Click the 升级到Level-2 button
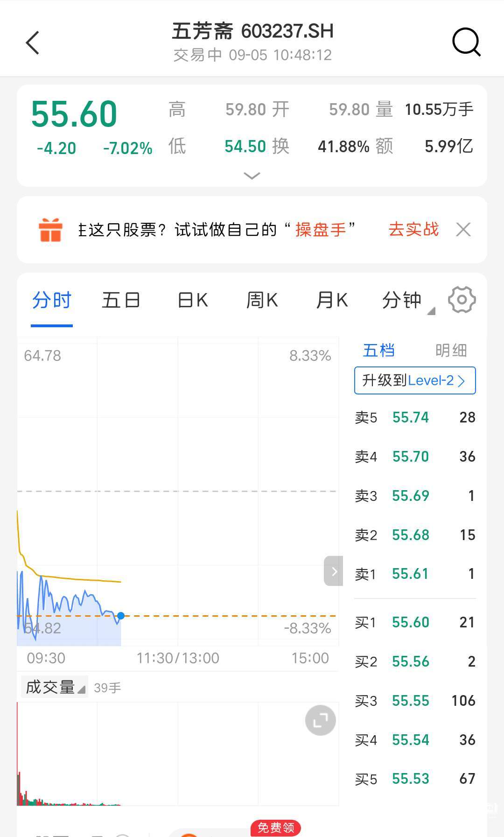This screenshot has width=504, height=837. (414, 380)
